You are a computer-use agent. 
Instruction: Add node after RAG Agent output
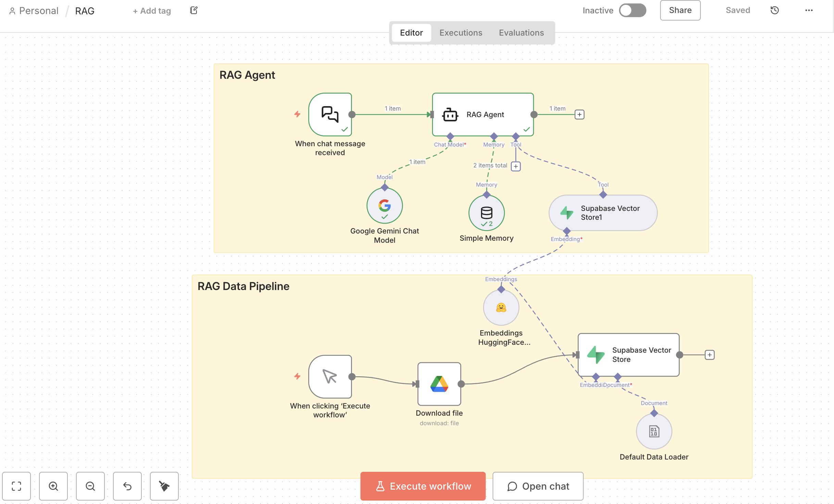[579, 114]
